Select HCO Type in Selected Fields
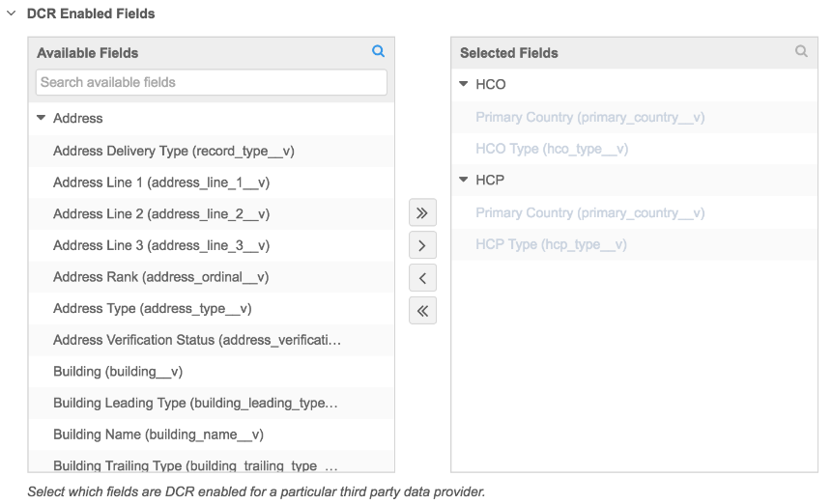 [552, 149]
